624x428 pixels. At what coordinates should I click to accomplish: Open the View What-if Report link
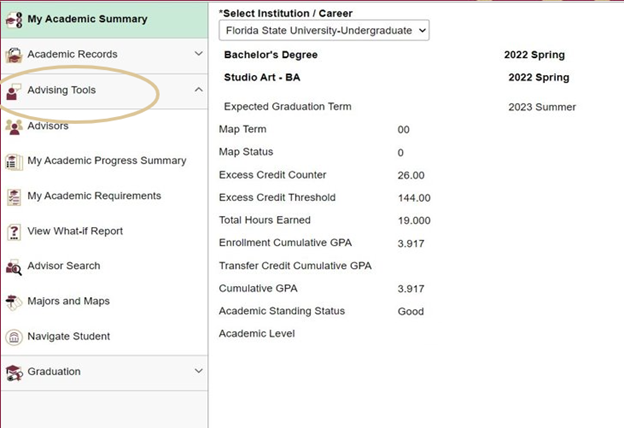coord(75,231)
